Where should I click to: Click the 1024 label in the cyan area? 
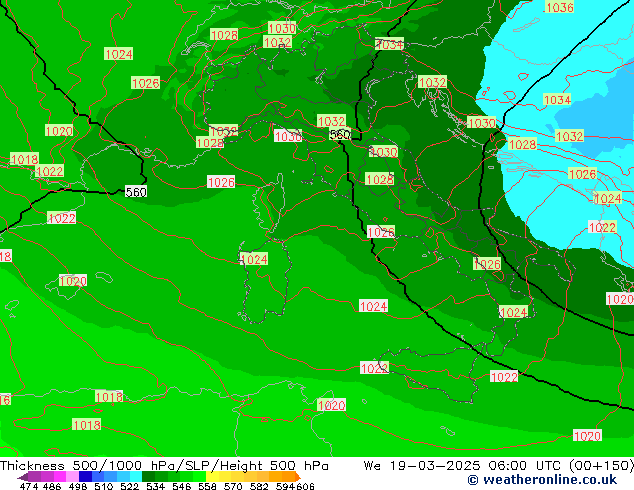tap(608, 199)
